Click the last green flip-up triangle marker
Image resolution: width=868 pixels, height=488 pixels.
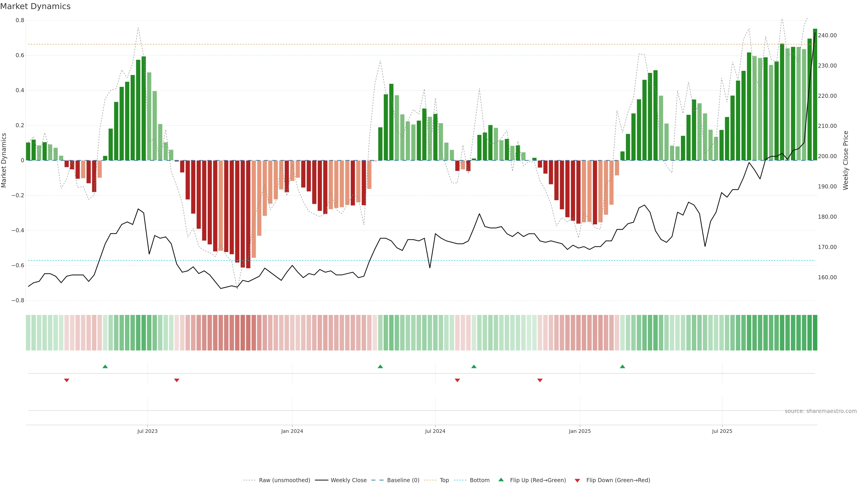click(x=622, y=366)
